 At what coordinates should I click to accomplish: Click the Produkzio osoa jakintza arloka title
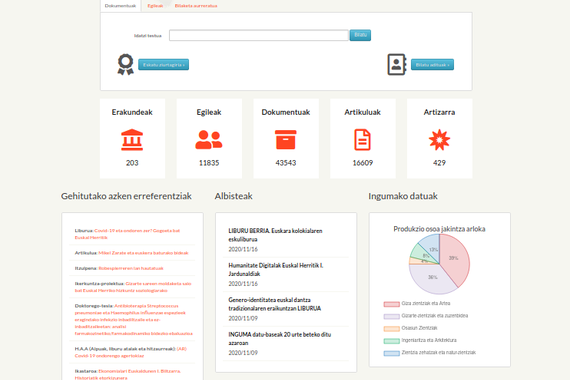coord(439,229)
